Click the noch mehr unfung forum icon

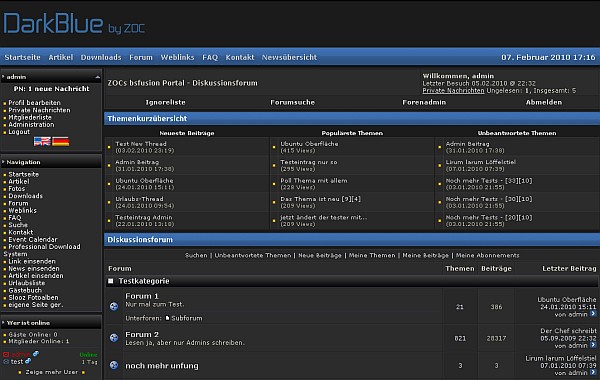(114, 365)
